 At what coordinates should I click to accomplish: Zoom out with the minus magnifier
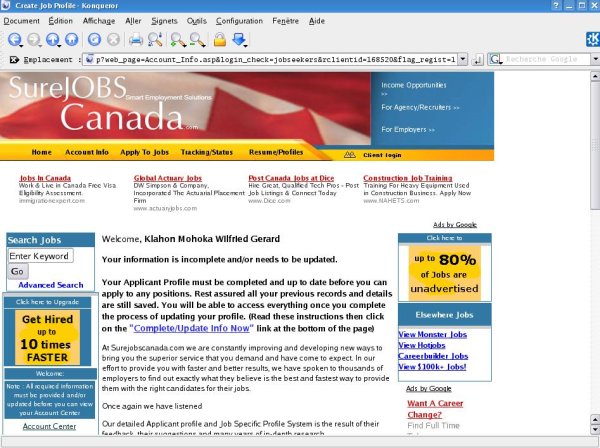pyautogui.click(x=197, y=39)
